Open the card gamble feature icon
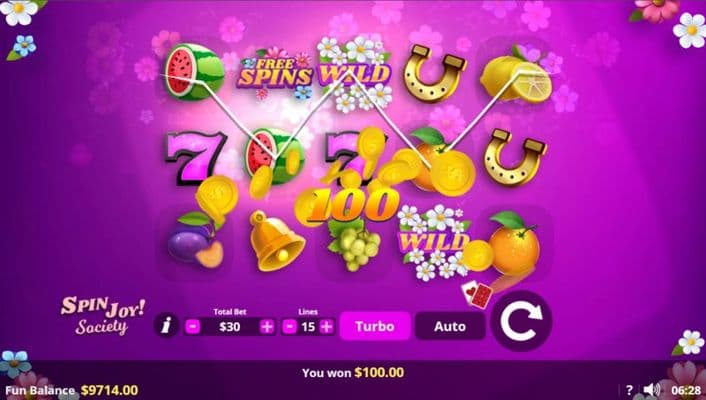 (475, 295)
